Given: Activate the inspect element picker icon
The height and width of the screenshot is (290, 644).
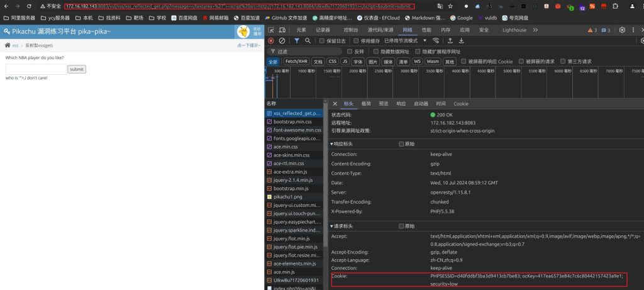Looking at the screenshot, I should pos(271,30).
